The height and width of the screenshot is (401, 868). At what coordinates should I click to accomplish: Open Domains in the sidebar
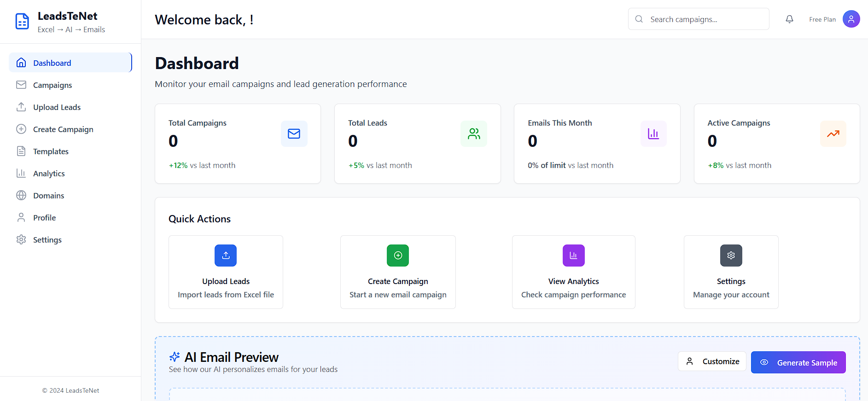click(70, 195)
